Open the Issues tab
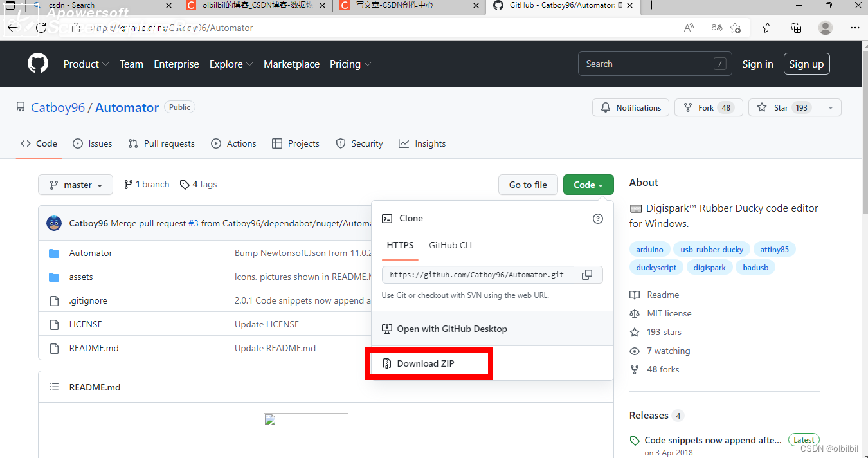868x458 pixels. 93,143
